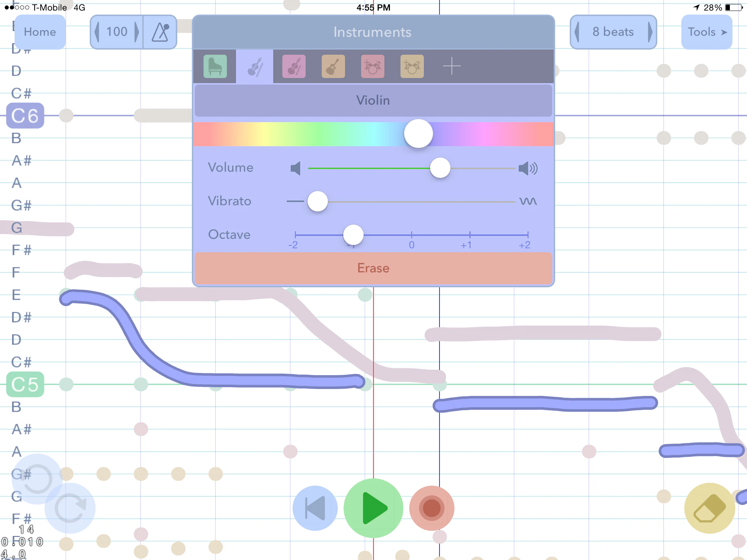Viewport: 747px width, 560px height.
Task: Enable full vibrato via the wave icon
Action: point(528,201)
